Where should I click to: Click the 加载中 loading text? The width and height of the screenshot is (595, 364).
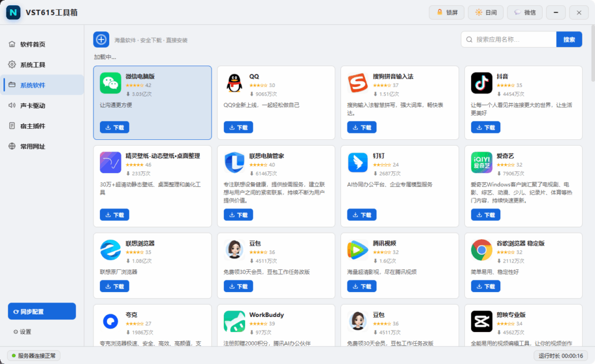105,57
